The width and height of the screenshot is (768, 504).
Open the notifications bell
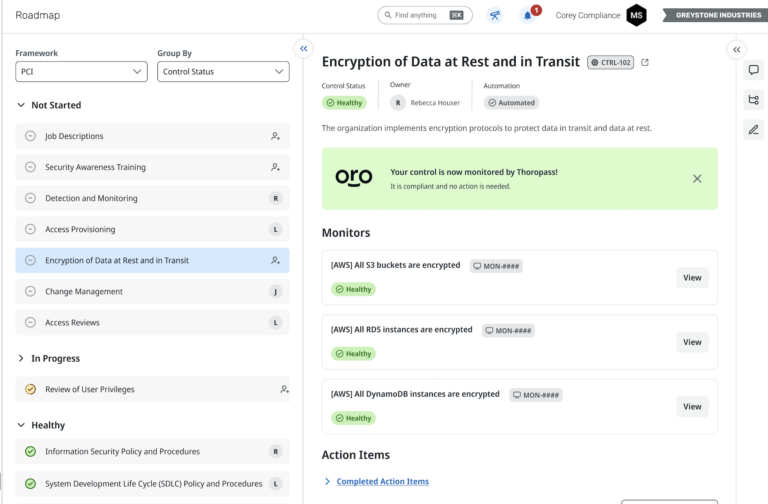527,15
